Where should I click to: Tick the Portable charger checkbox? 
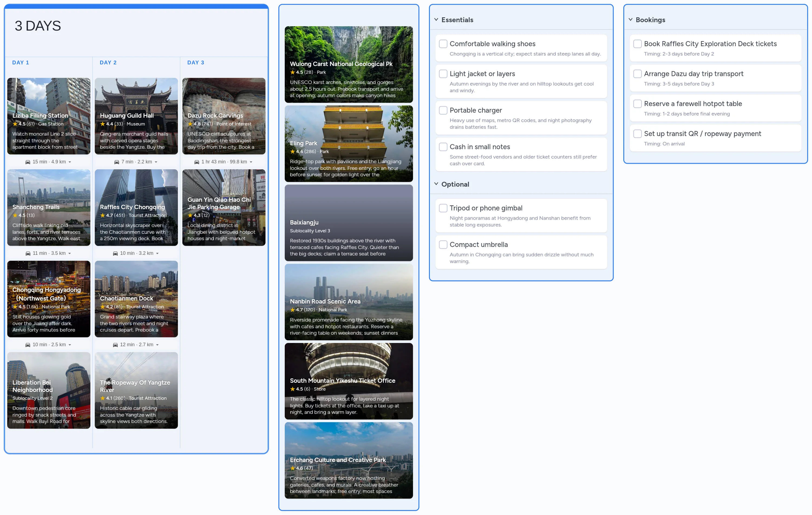tap(443, 110)
